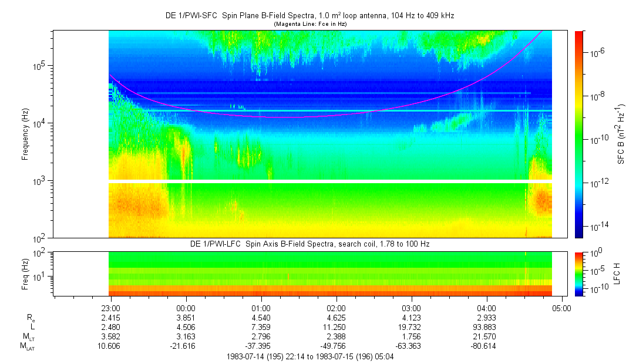Select the 01:00 time tick label
The width and height of the screenshot is (636, 364).
[261, 308]
